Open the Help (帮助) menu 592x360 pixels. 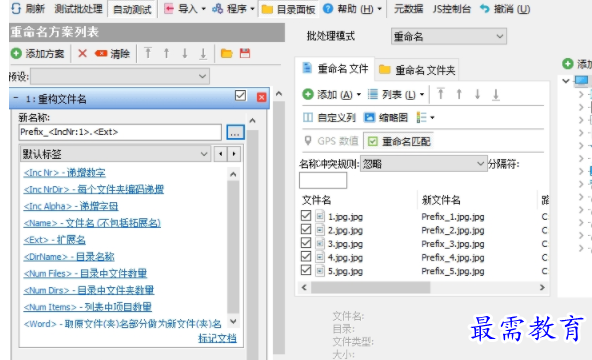click(353, 9)
